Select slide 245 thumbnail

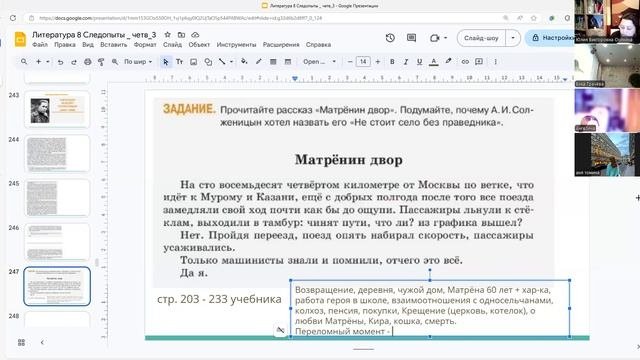pyautogui.click(x=57, y=198)
